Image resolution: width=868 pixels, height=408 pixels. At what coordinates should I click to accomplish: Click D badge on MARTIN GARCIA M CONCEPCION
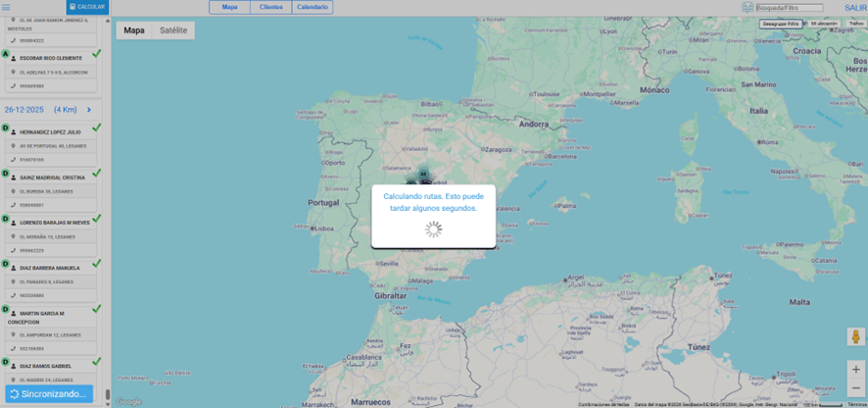tap(6, 309)
